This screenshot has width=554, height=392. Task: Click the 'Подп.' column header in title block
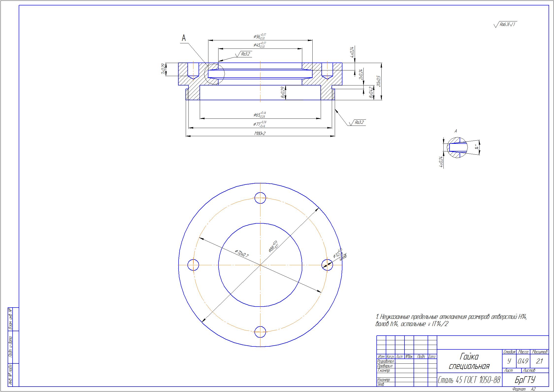pyautogui.click(x=421, y=357)
